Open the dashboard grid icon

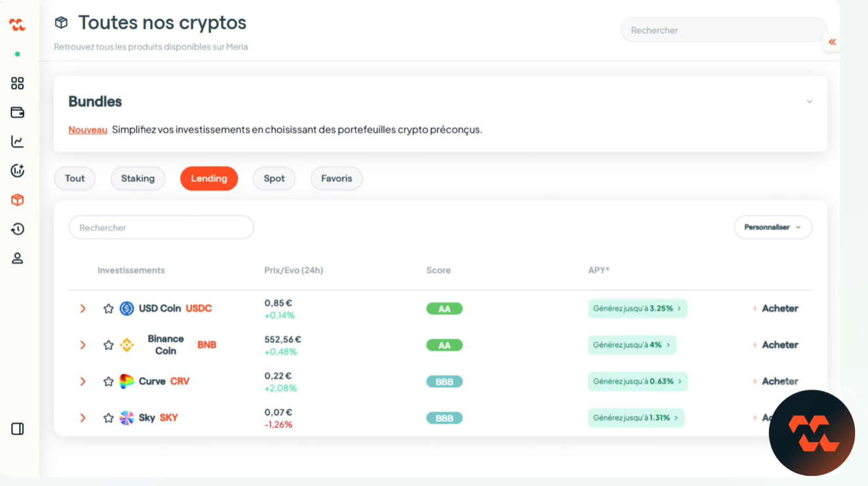tap(18, 83)
